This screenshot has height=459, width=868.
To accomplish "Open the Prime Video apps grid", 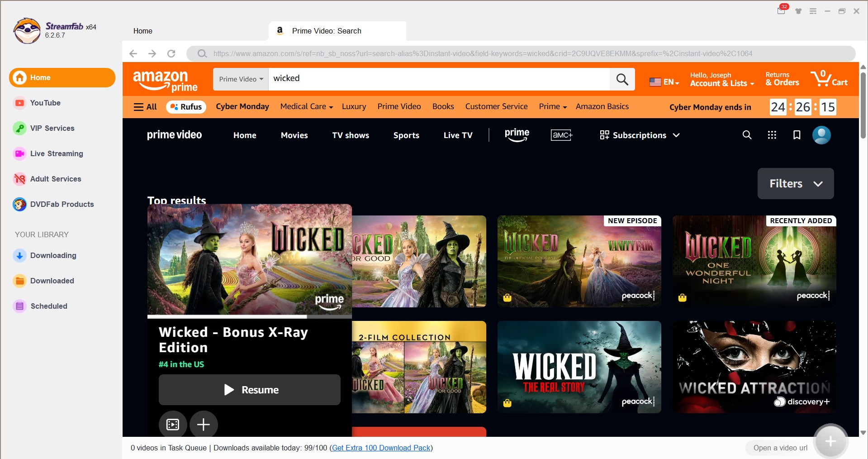I will 772,135.
